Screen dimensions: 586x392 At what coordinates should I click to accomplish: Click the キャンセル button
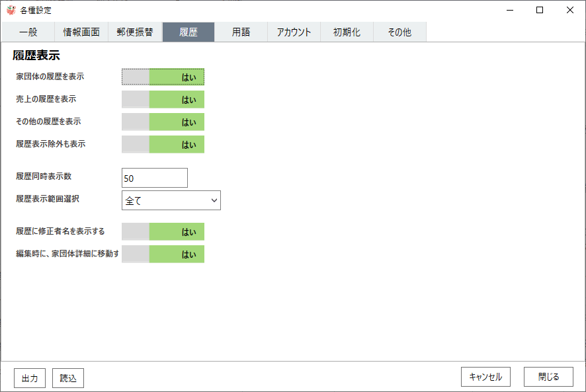tap(486, 377)
